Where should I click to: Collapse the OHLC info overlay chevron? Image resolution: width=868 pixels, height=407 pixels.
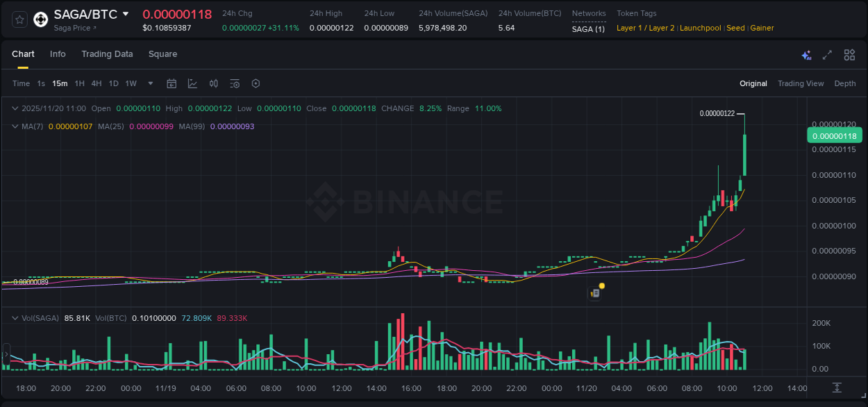click(x=14, y=108)
